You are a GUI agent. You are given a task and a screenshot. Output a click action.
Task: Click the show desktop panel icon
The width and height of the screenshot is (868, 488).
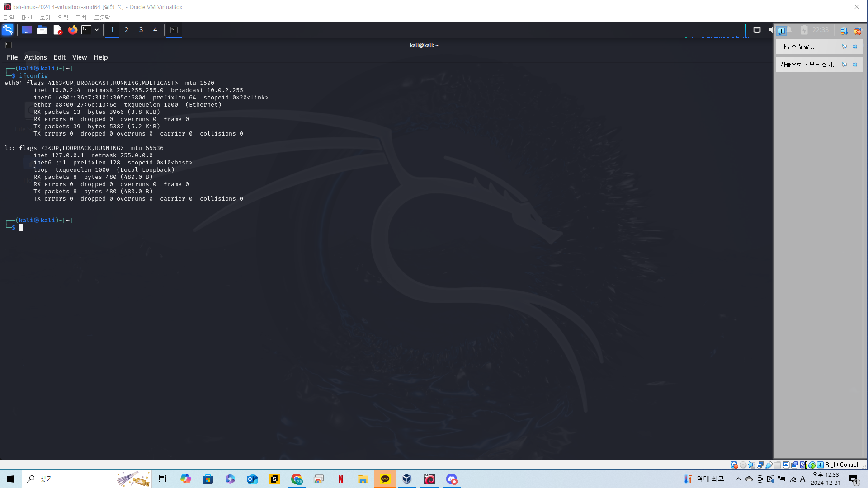click(x=27, y=30)
